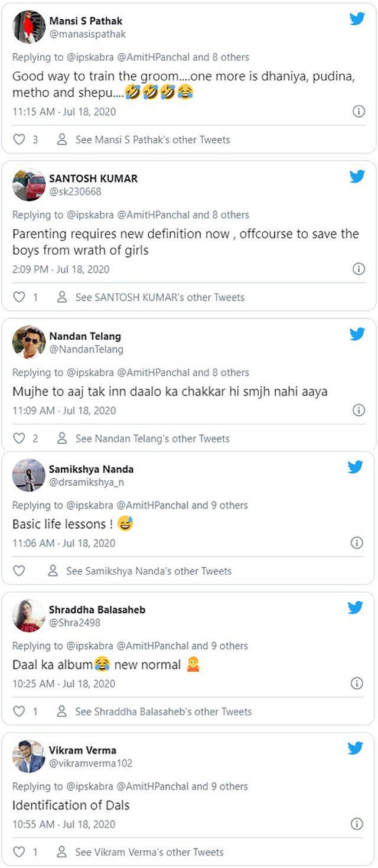Like Santosh Kumar's parenting tweet
This screenshot has height=868, width=378.
tap(19, 297)
